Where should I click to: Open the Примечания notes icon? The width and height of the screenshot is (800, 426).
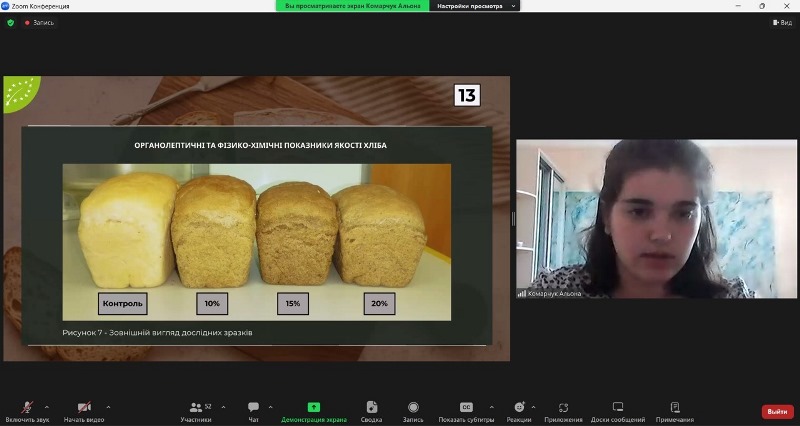pyautogui.click(x=675, y=408)
